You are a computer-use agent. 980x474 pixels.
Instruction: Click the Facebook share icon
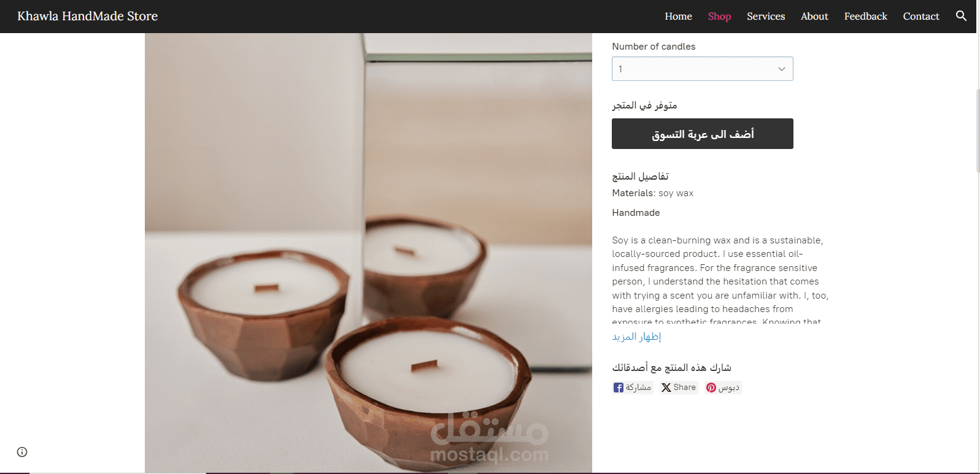click(x=619, y=388)
